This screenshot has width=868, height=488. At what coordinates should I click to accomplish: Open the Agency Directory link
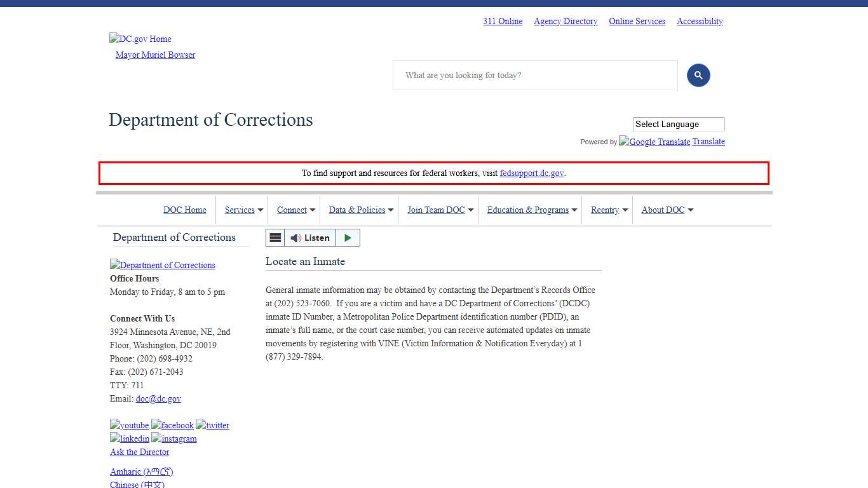pos(566,21)
